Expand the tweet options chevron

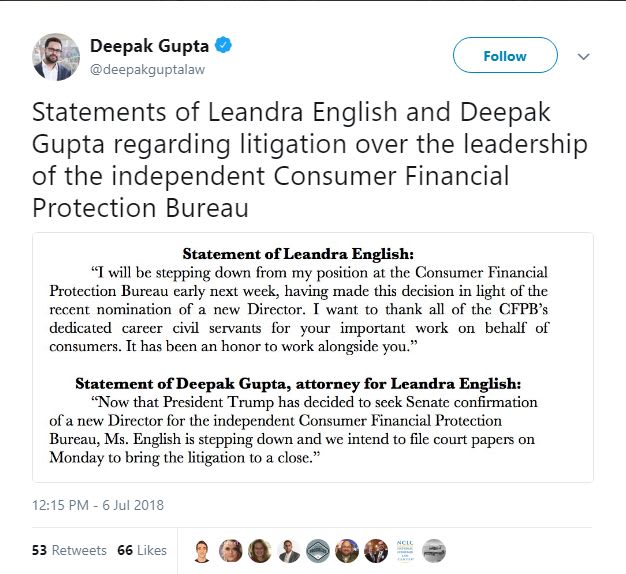(585, 57)
